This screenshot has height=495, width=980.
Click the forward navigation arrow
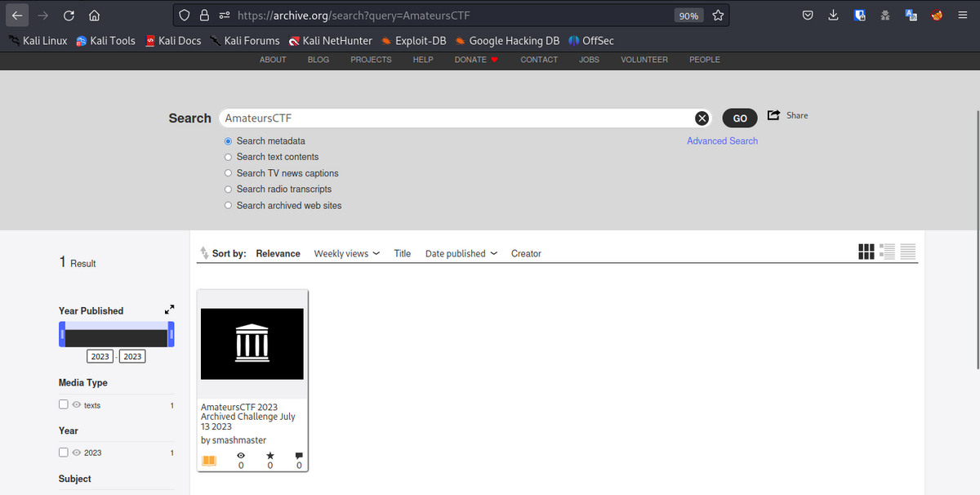pos(43,16)
